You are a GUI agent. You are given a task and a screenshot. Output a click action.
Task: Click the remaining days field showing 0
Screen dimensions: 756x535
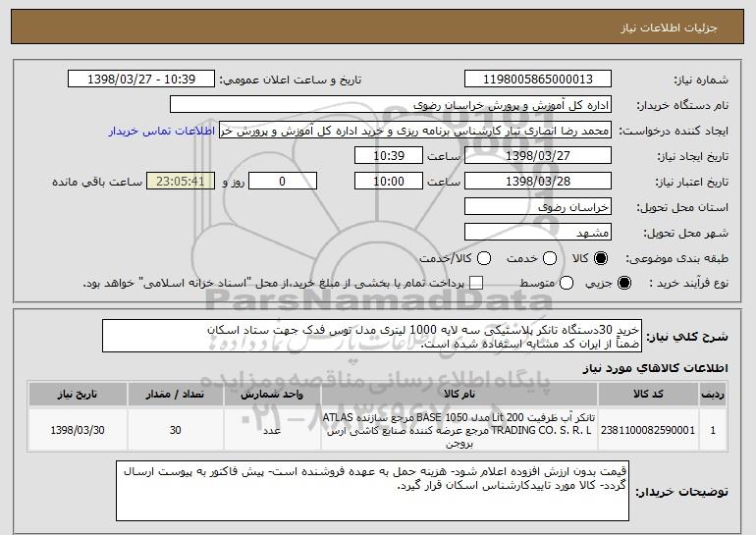click(x=283, y=182)
